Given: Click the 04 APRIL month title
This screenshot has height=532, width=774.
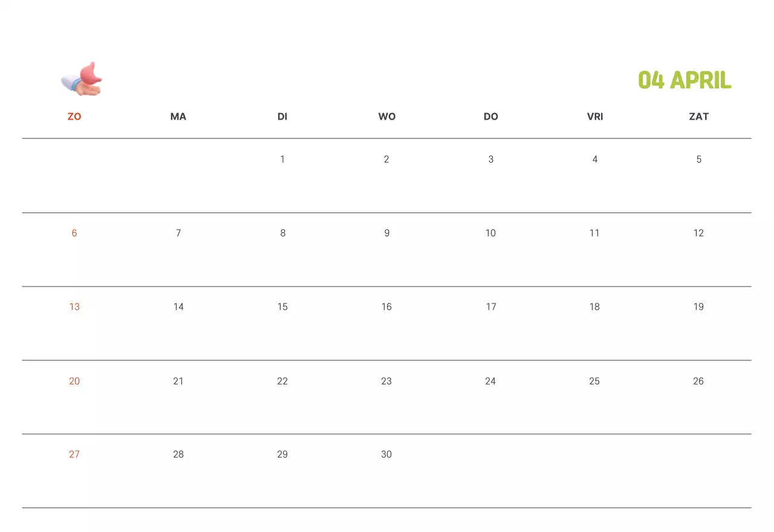Looking at the screenshot, I should 685,80.
